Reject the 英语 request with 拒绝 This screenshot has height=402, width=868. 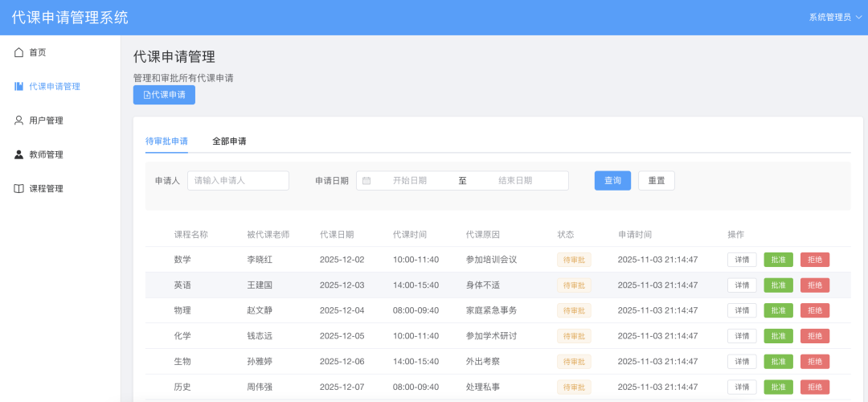coord(815,285)
